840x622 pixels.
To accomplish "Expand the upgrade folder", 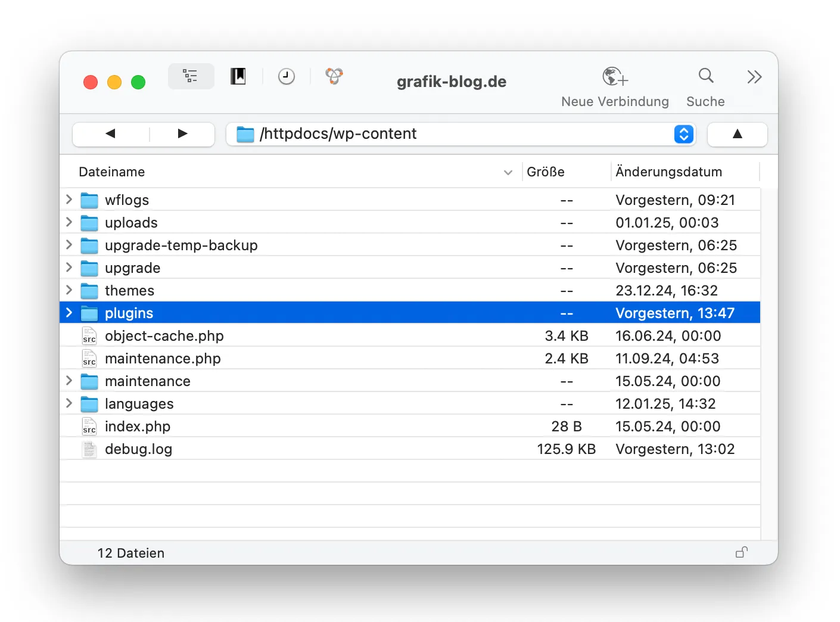I will point(69,268).
